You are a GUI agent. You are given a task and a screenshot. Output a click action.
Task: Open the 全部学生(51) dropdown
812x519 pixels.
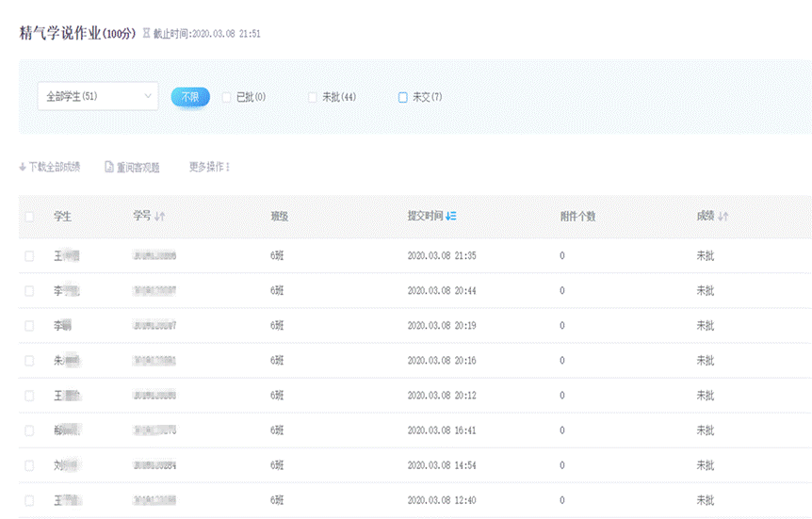click(x=97, y=96)
